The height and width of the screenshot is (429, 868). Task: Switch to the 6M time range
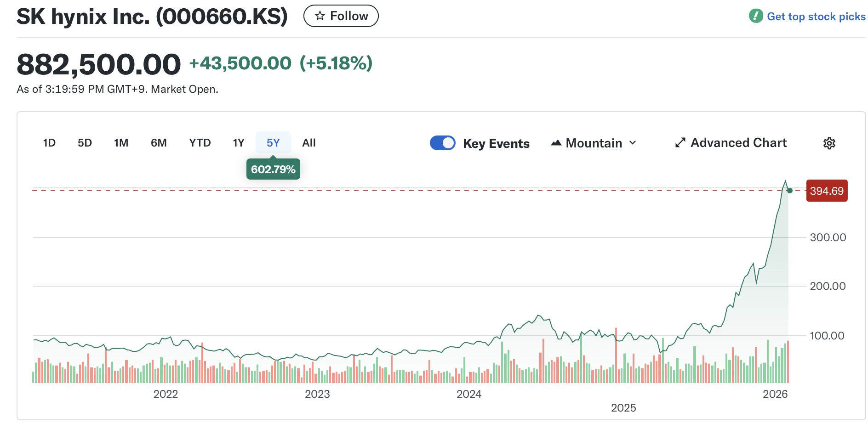(159, 143)
